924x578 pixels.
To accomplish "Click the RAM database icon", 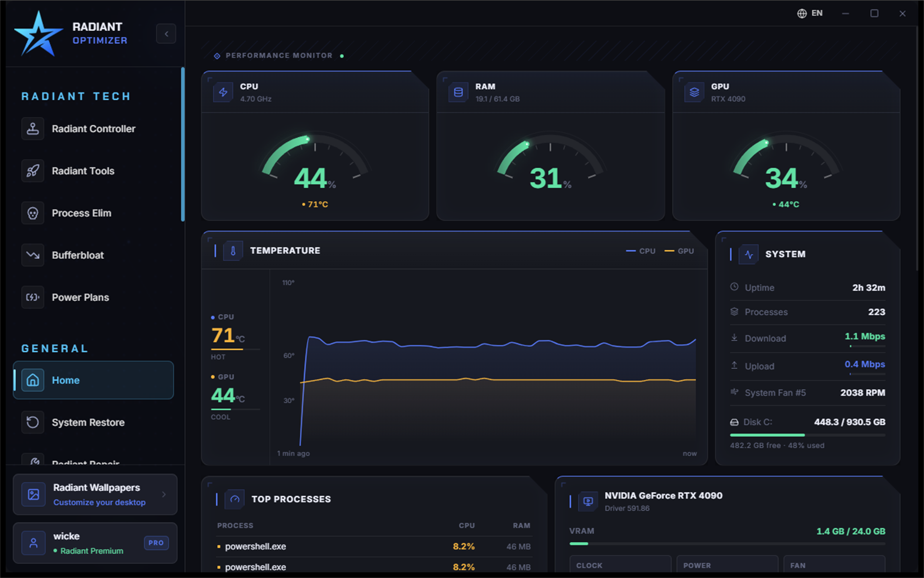I will [x=458, y=92].
